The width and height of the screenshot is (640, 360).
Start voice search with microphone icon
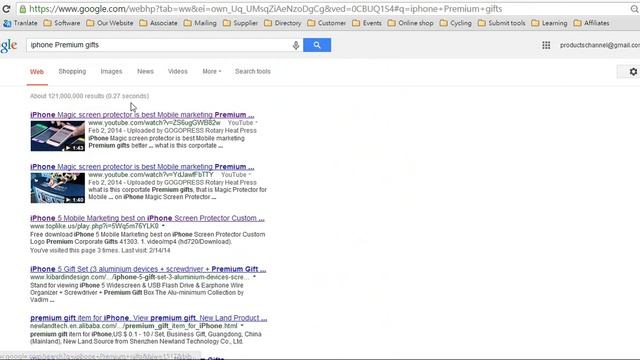click(x=296, y=45)
